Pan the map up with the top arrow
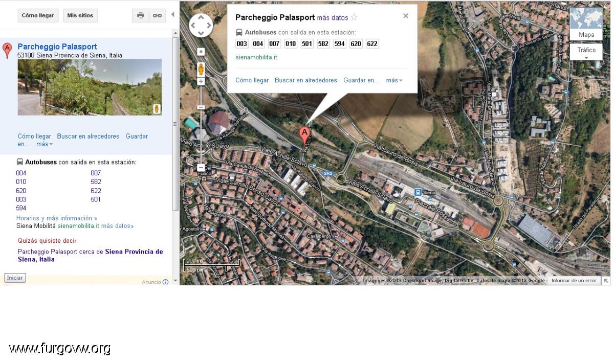This screenshot has width=614, height=364. [201, 17]
